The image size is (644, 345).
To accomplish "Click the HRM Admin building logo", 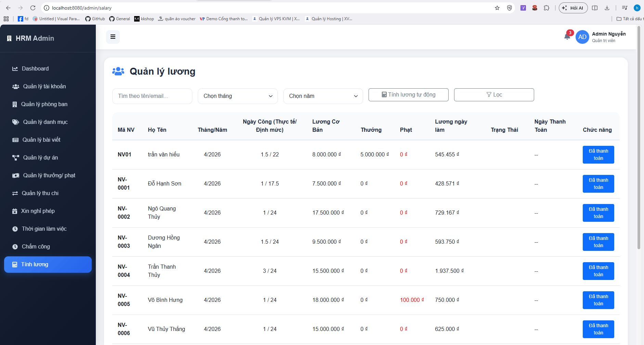I will point(9,38).
